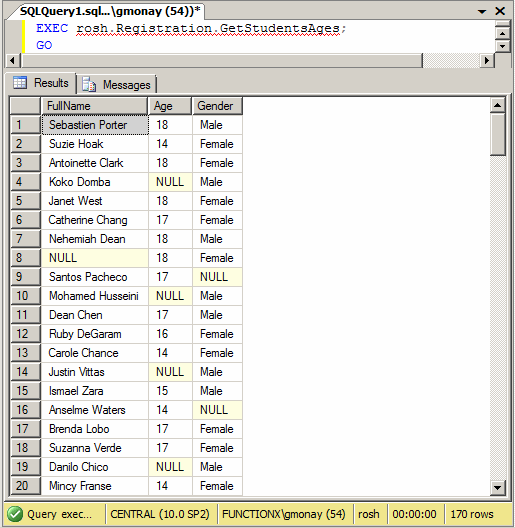Click the GO statement in the editor
Image resolution: width=515 pixels, height=528 pixels.
44,45
